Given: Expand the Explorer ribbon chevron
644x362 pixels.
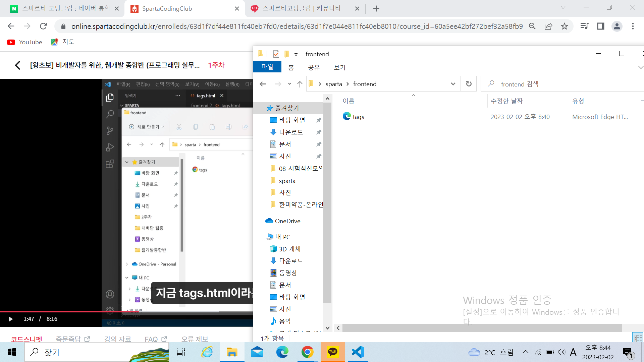Looking at the screenshot, I should click(x=640, y=67).
